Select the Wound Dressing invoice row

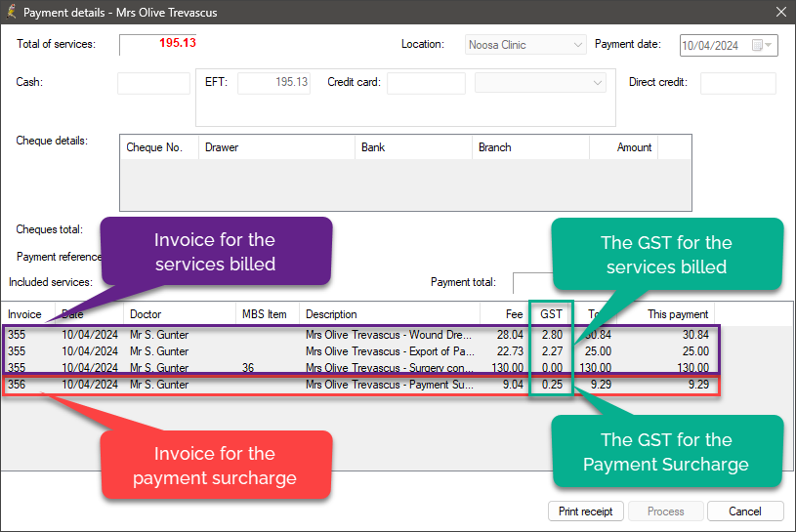pyautogui.click(x=391, y=335)
